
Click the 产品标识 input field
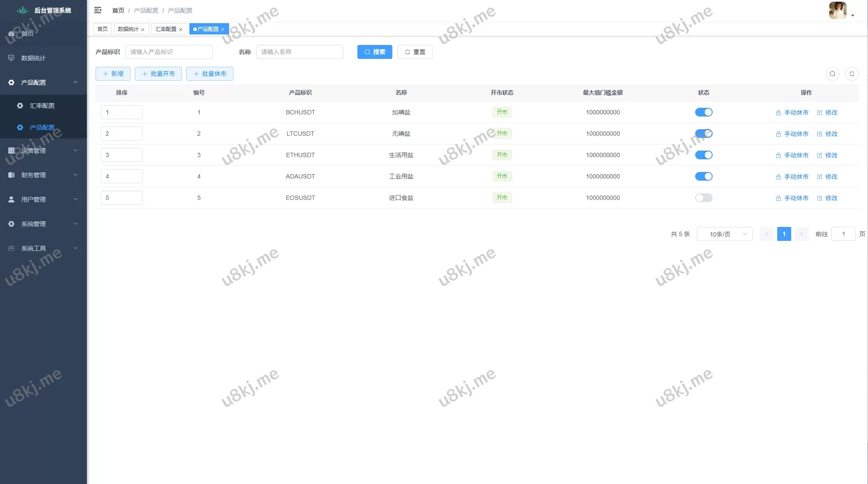click(168, 52)
